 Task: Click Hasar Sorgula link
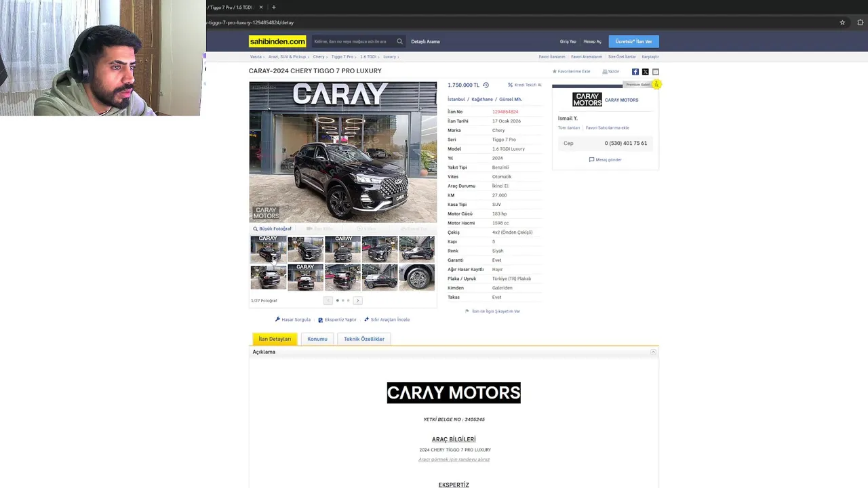click(x=293, y=320)
